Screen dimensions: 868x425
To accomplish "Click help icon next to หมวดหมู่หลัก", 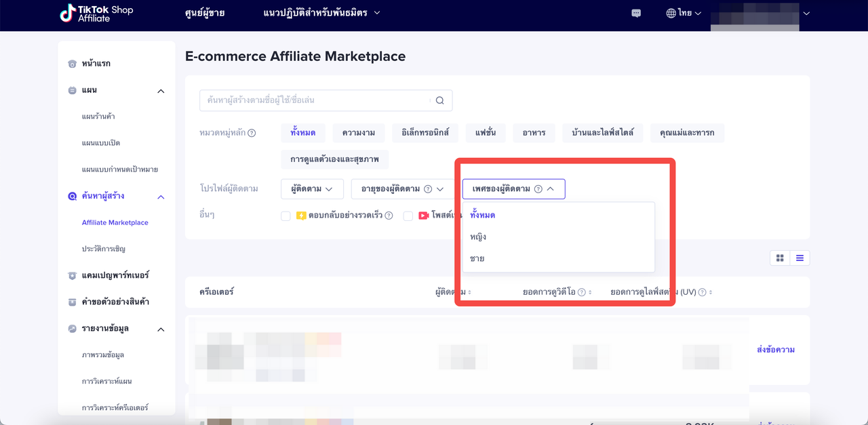I will (x=252, y=133).
